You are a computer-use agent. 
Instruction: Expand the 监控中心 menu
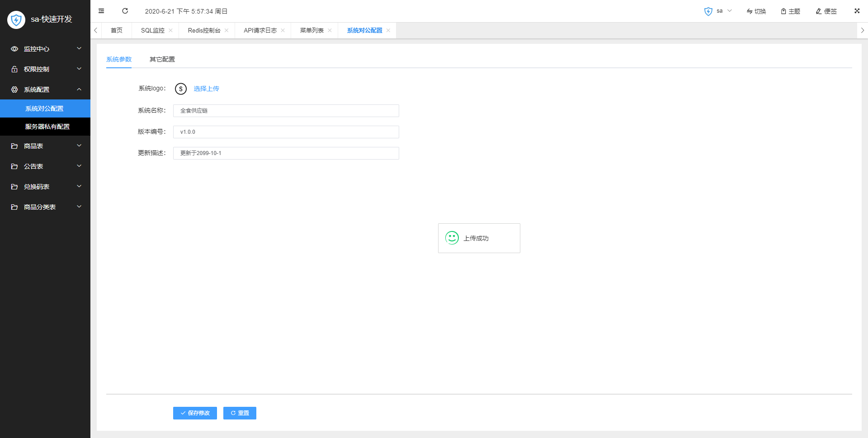tap(45, 49)
